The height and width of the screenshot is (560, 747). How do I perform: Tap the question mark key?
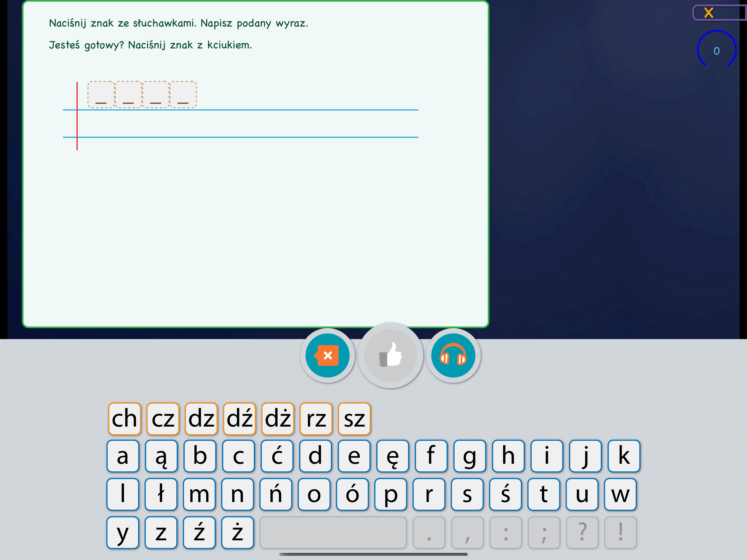(582, 533)
